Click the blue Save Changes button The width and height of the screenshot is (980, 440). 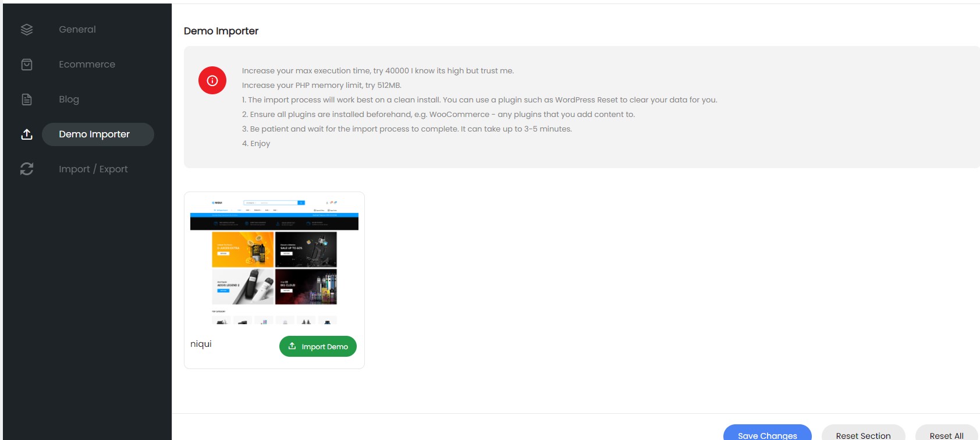(x=767, y=434)
